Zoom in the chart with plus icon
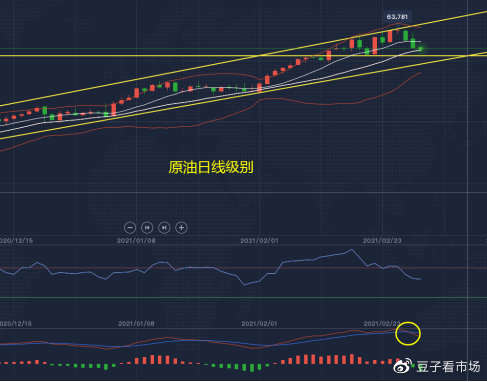The image size is (487, 382). point(181,228)
